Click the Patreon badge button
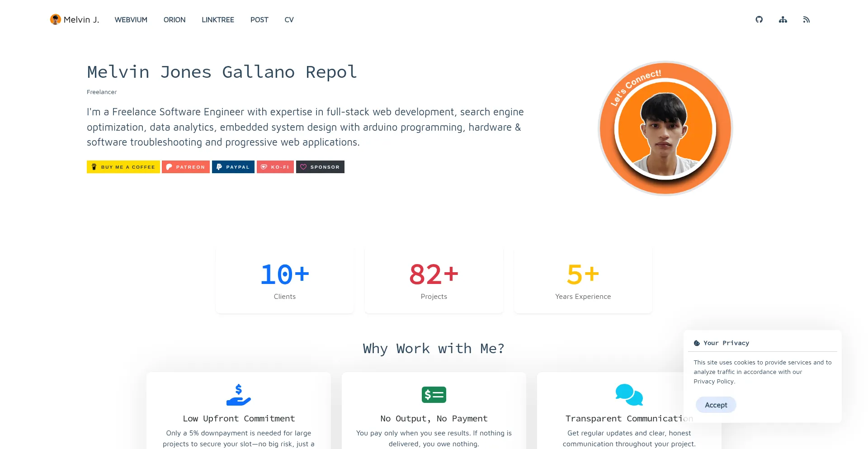868x449 pixels. point(186,167)
